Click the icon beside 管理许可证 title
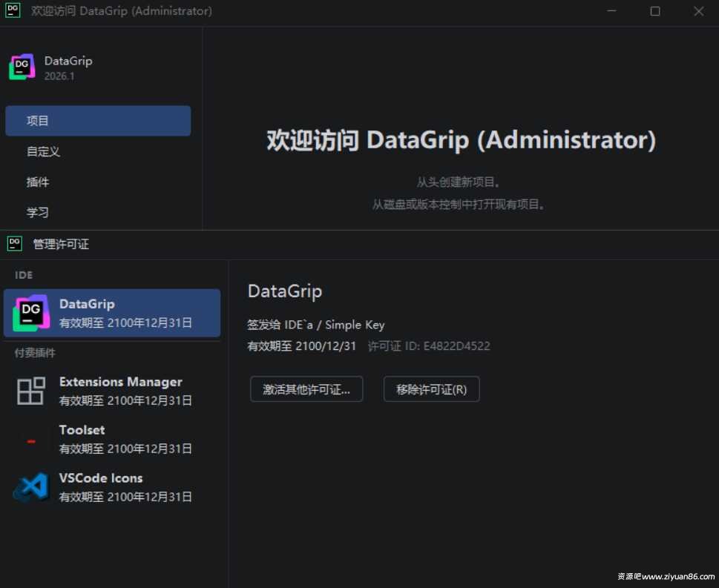 15,243
